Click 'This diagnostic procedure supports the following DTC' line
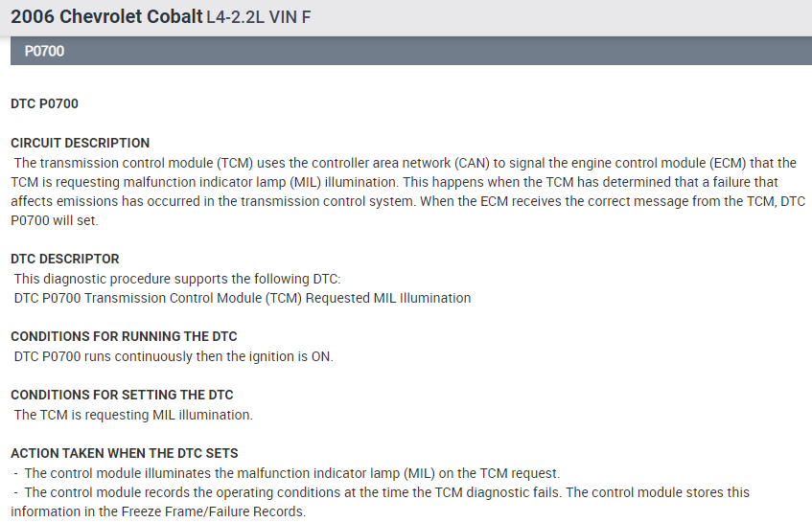The width and height of the screenshot is (812, 522). click(x=177, y=279)
